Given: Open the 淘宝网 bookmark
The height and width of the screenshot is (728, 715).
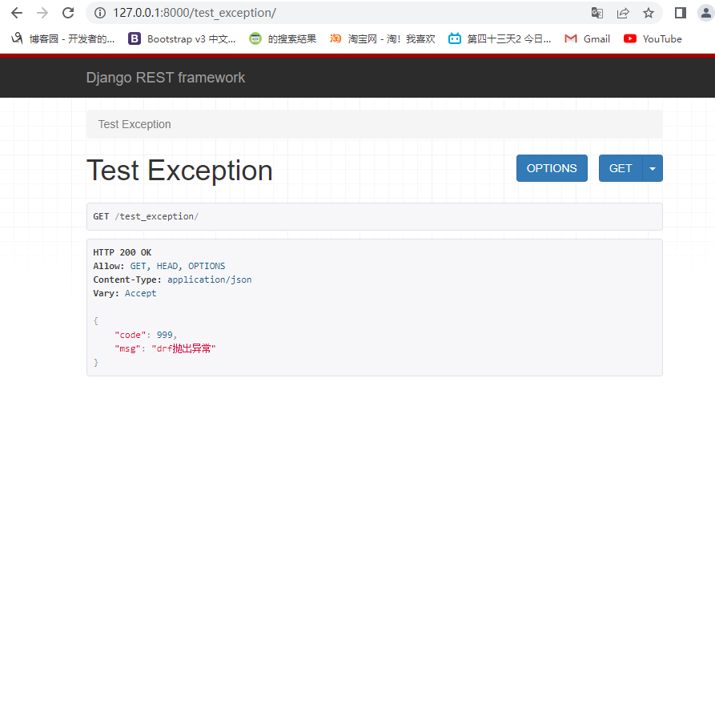Looking at the screenshot, I should pyautogui.click(x=382, y=38).
